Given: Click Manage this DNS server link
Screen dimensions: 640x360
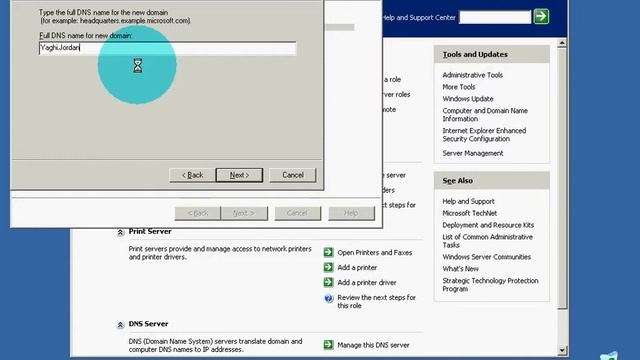Looking at the screenshot, I should [373, 345].
